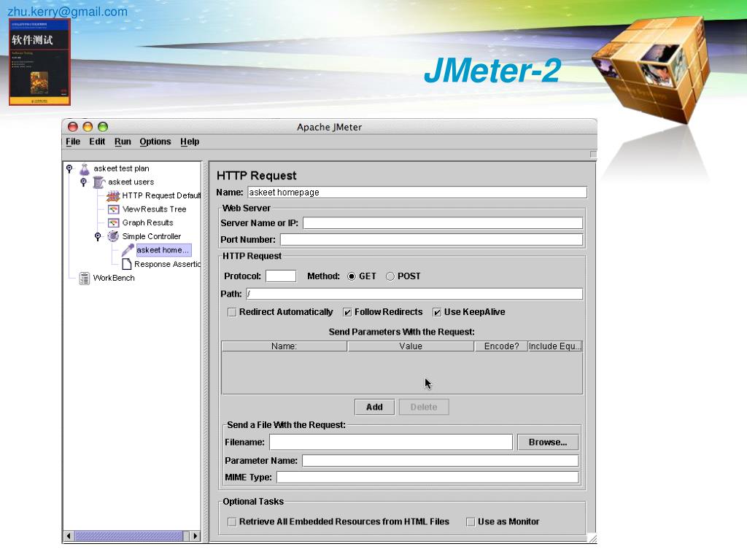Image resolution: width=747 pixels, height=560 pixels.
Task: Enable the Use as Monitor checkbox
Action: click(x=471, y=522)
